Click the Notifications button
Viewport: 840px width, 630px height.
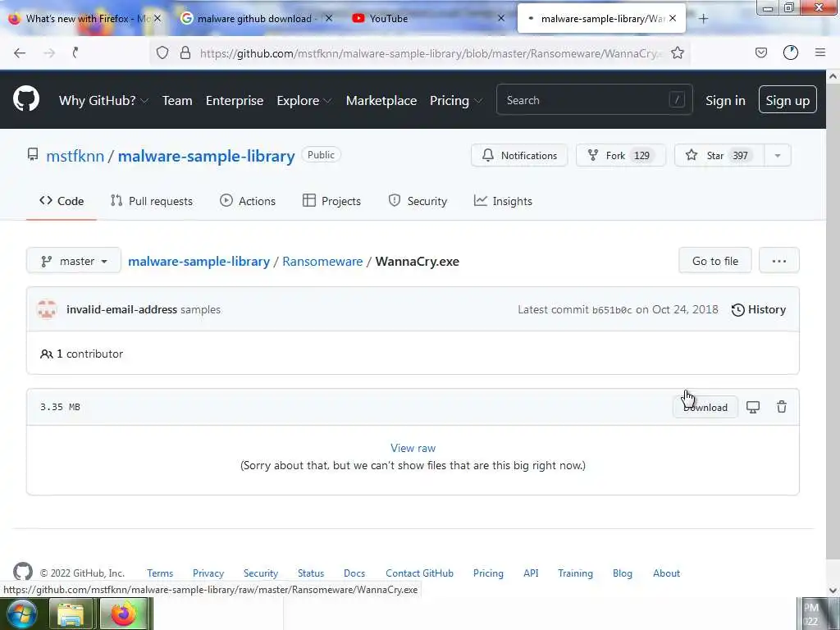(x=519, y=155)
